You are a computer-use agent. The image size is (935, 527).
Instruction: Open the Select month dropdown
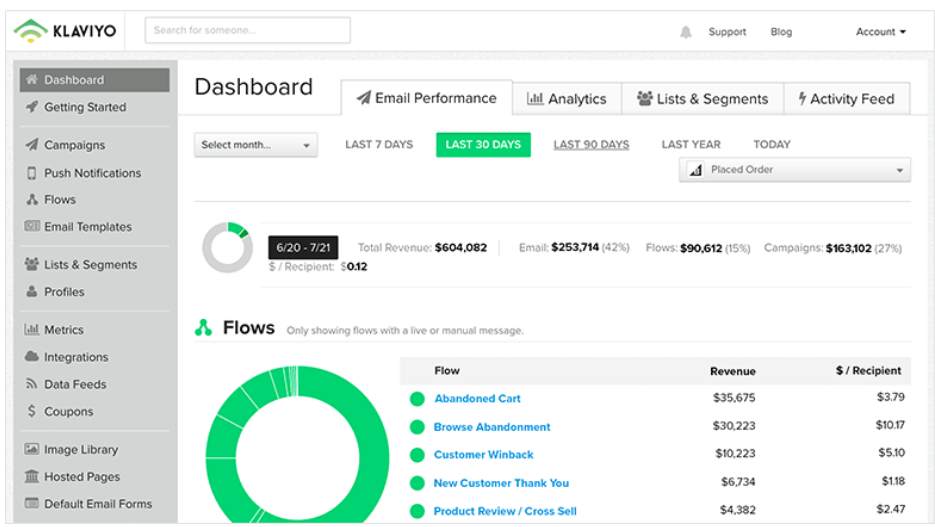255,145
